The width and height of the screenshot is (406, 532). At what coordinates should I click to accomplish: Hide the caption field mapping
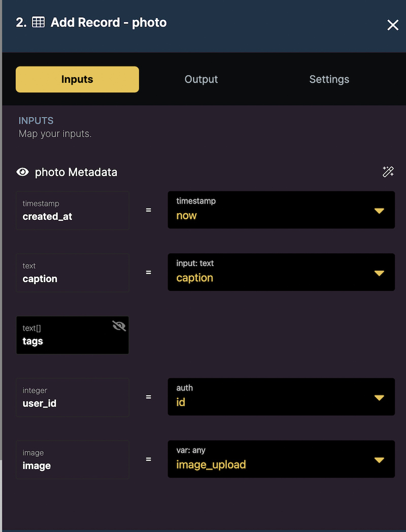72,273
